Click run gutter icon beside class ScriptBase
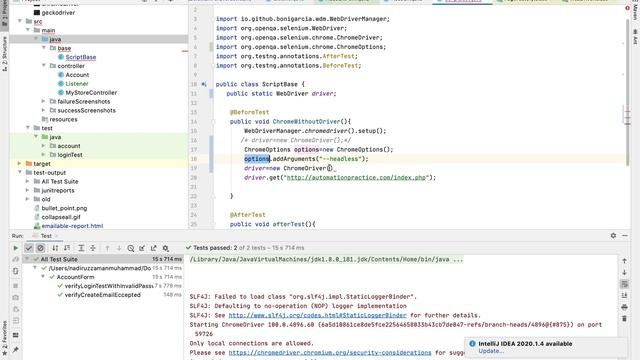The width and height of the screenshot is (640, 360). pyautogui.click(x=204, y=84)
